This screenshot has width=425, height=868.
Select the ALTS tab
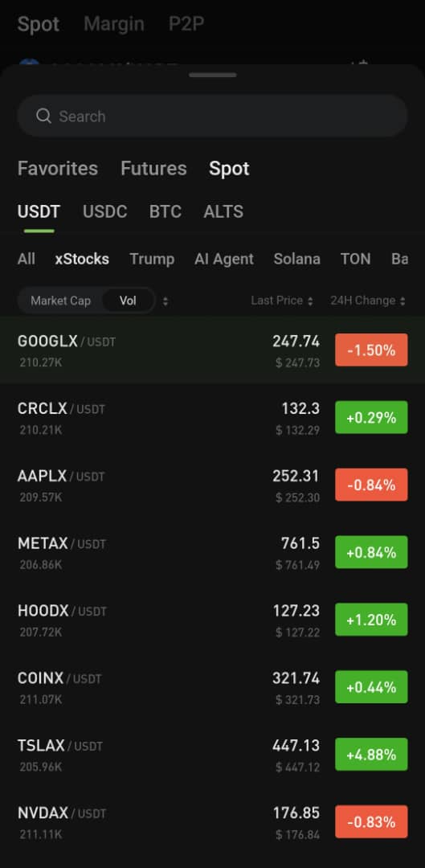223,211
